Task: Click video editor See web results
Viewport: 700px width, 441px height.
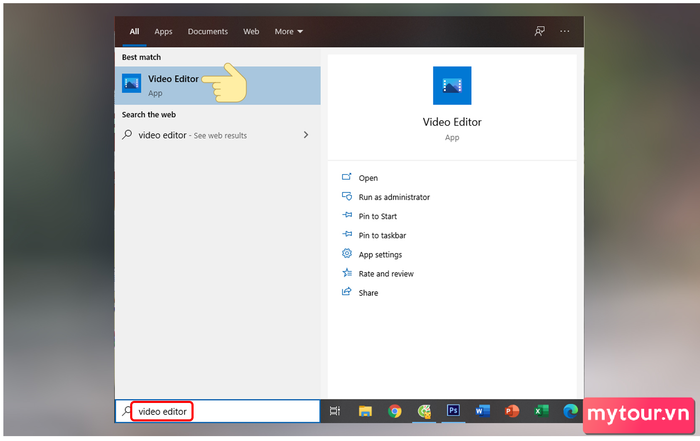Action: tap(217, 135)
